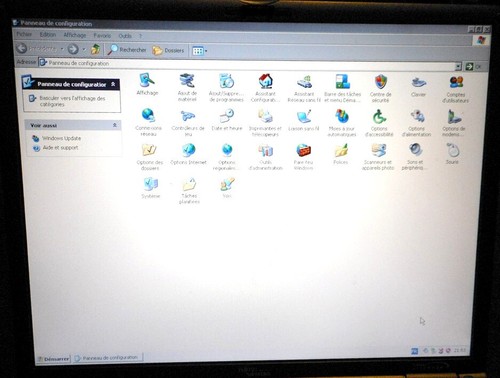
Task: Open the Souris icon
Action: [x=452, y=153]
